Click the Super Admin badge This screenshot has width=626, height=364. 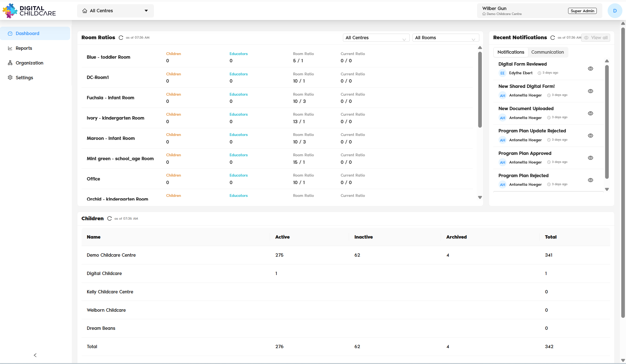pos(582,11)
